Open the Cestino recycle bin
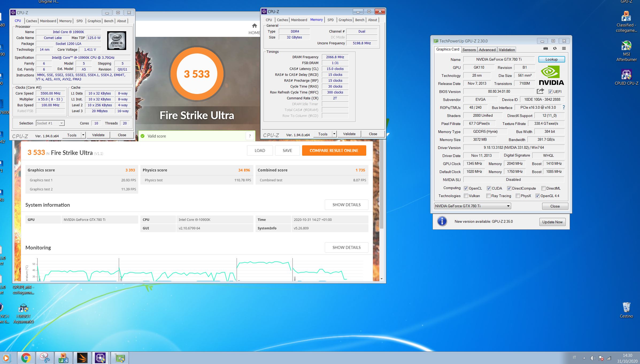Screen dimensions: 640x364 point(626,310)
